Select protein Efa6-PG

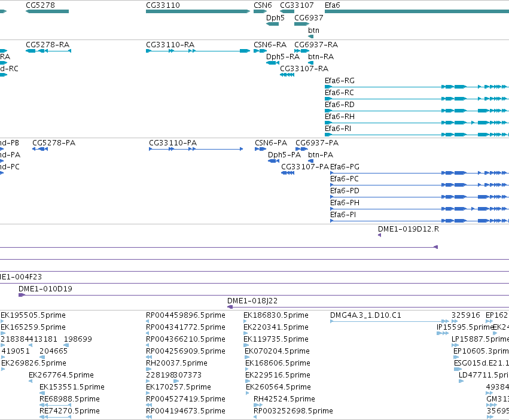click(345, 167)
